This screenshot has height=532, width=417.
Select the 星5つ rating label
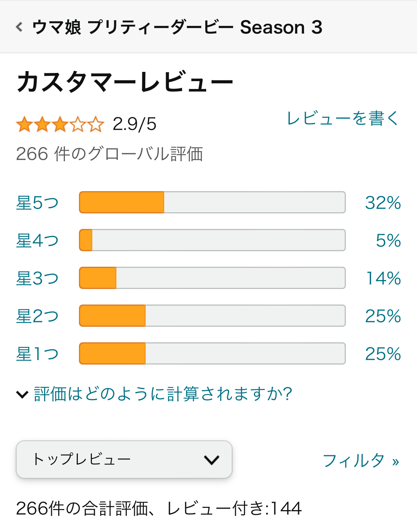pos(37,203)
